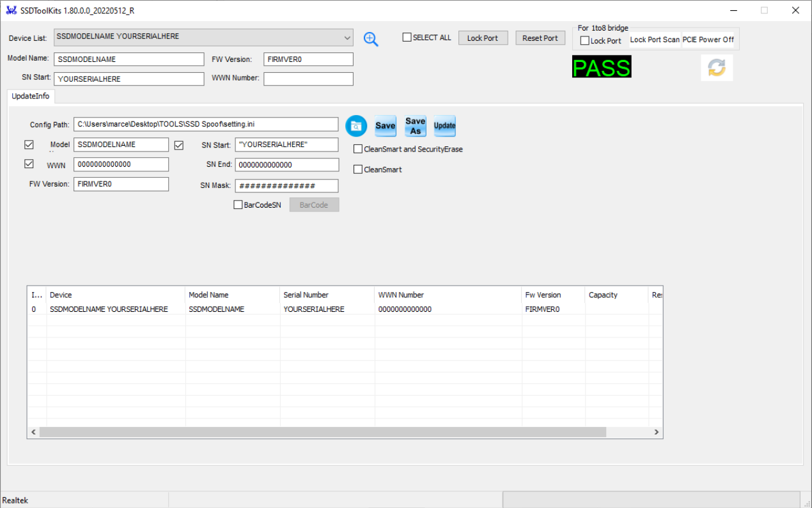The image size is (812, 508).
Task: Click the Save icon button
Action: point(385,126)
